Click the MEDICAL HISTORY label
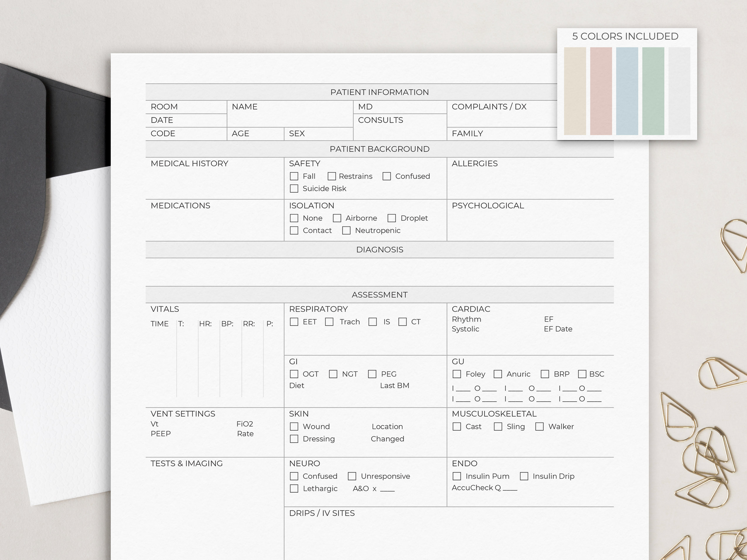This screenshot has height=560, width=747. click(x=190, y=163)
